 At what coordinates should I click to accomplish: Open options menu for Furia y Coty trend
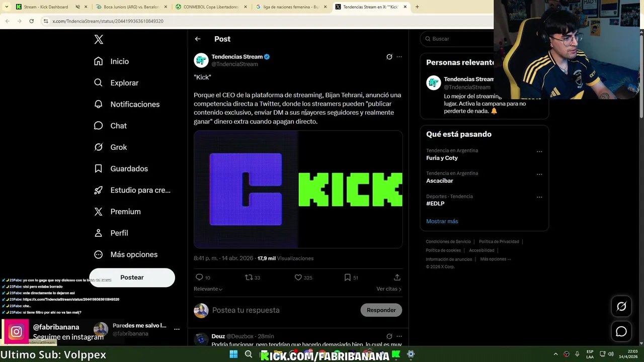(x=539, y=151)
